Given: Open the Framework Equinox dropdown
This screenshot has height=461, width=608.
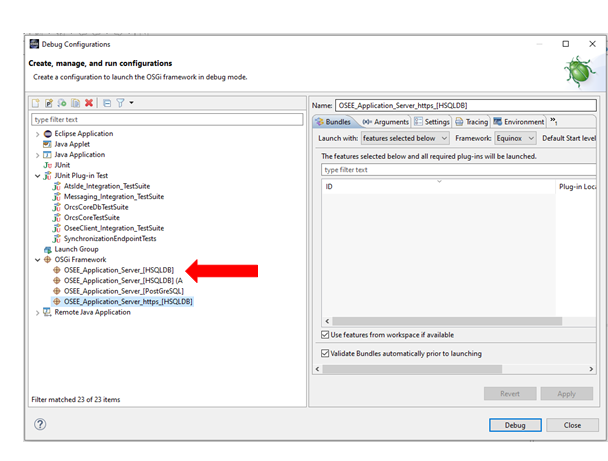Looking at the screenshot, I should [515, 138].
